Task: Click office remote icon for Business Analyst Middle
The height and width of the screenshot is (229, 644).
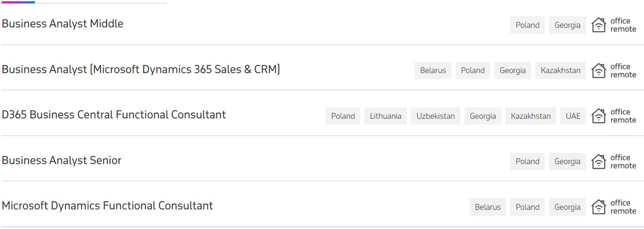Action: click(598, 25)
